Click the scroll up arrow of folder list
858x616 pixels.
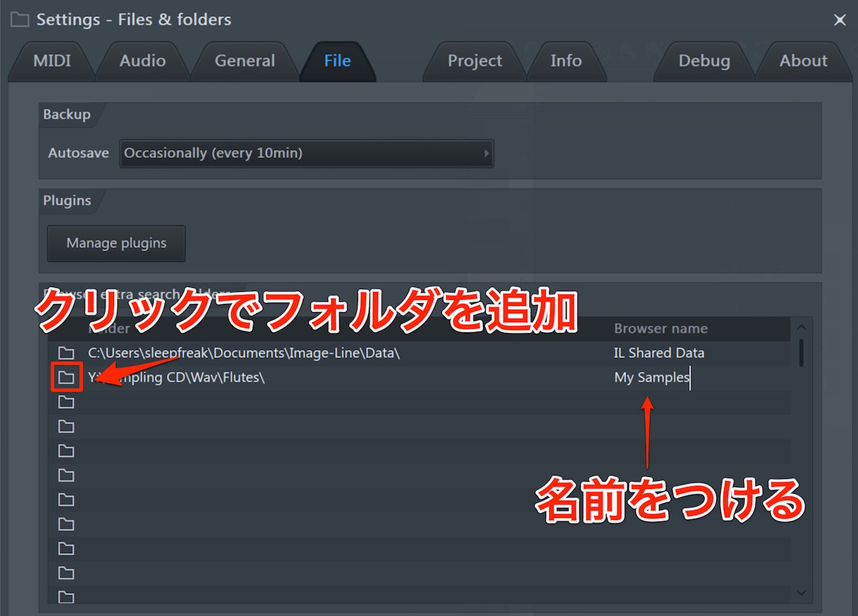[801, 328]
